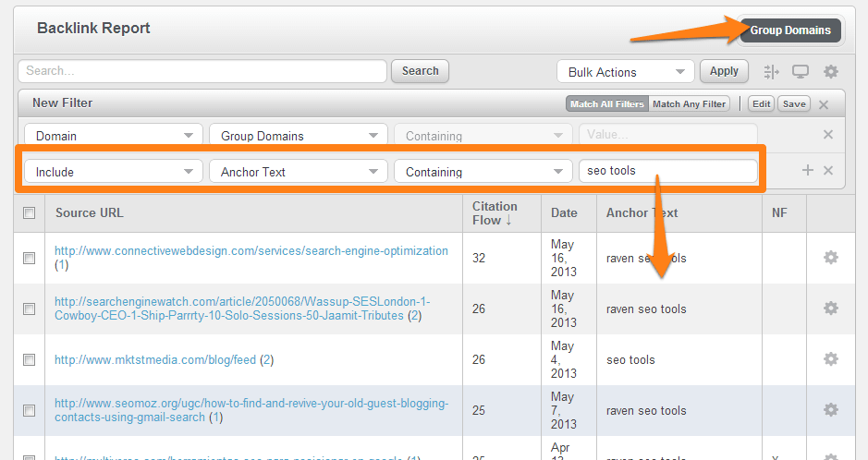Screen dimensions: 868x460
Task: Open the Anchor Text field dropdown
Action: [x=298, y=172]
